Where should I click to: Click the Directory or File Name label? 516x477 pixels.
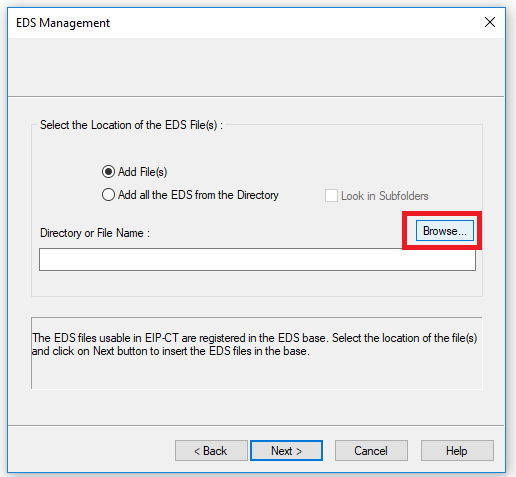click(95, 233)
